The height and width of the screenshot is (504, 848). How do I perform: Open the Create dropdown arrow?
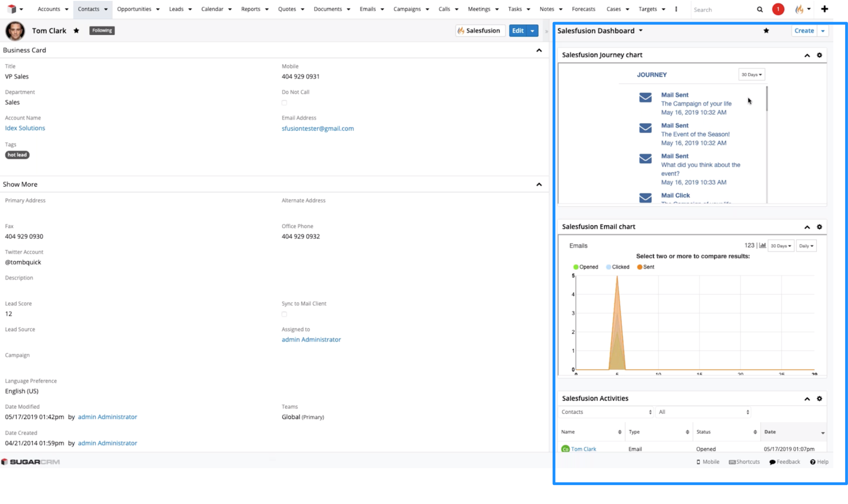[823, 31]
